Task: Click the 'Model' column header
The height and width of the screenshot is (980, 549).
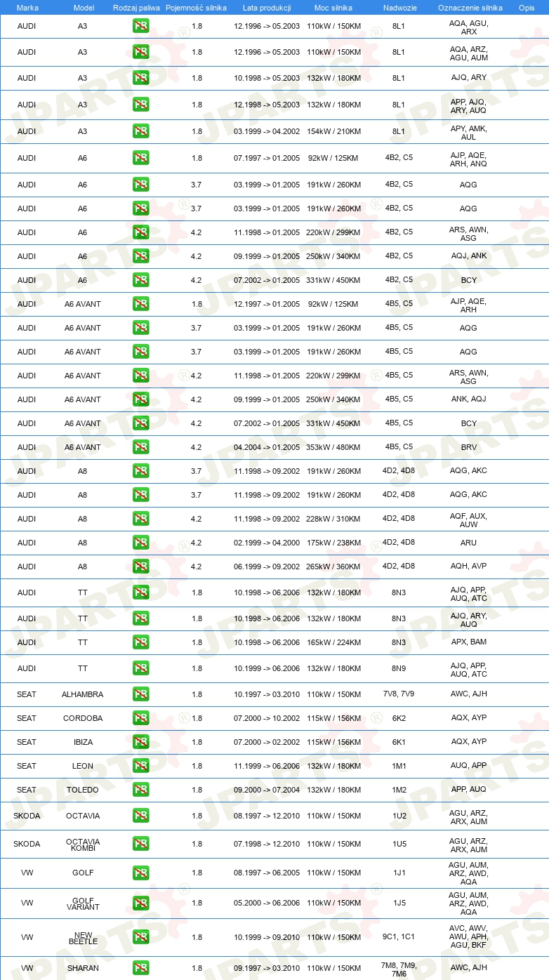Action: point(83,8)
